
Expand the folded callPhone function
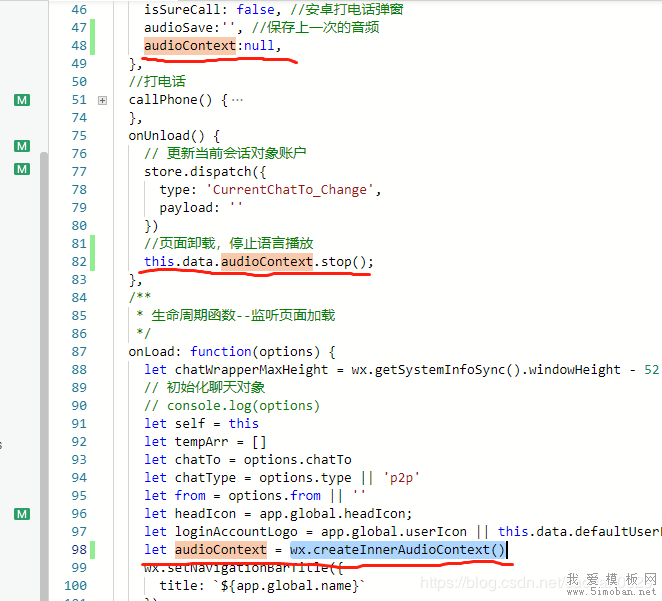tap(103, 100)
